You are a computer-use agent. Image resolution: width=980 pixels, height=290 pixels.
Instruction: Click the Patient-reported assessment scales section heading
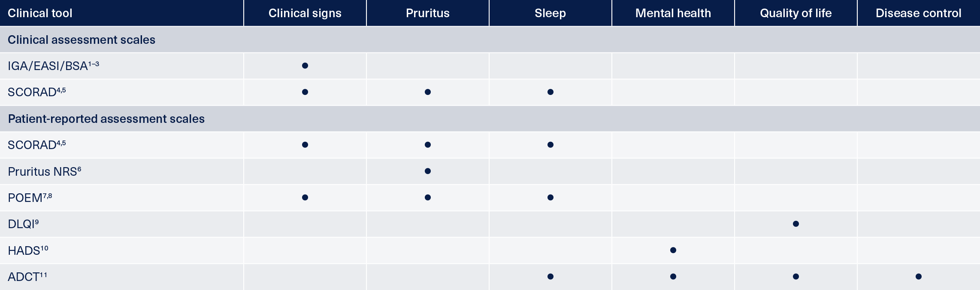tap(106, 119)
